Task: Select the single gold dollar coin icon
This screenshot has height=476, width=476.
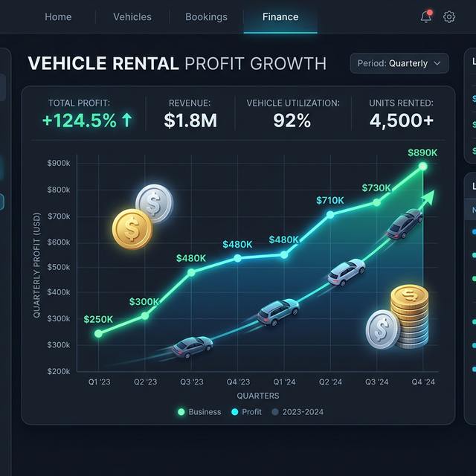Action: tap(132, 229)
